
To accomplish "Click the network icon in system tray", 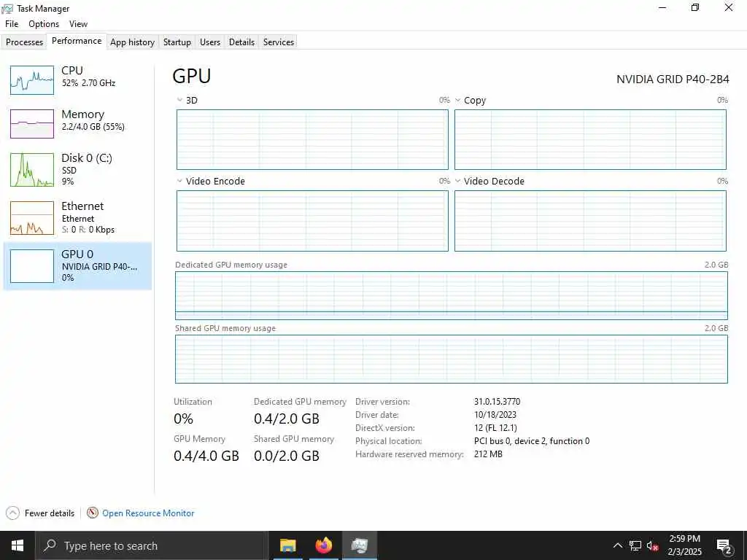I will coord(635,545).
